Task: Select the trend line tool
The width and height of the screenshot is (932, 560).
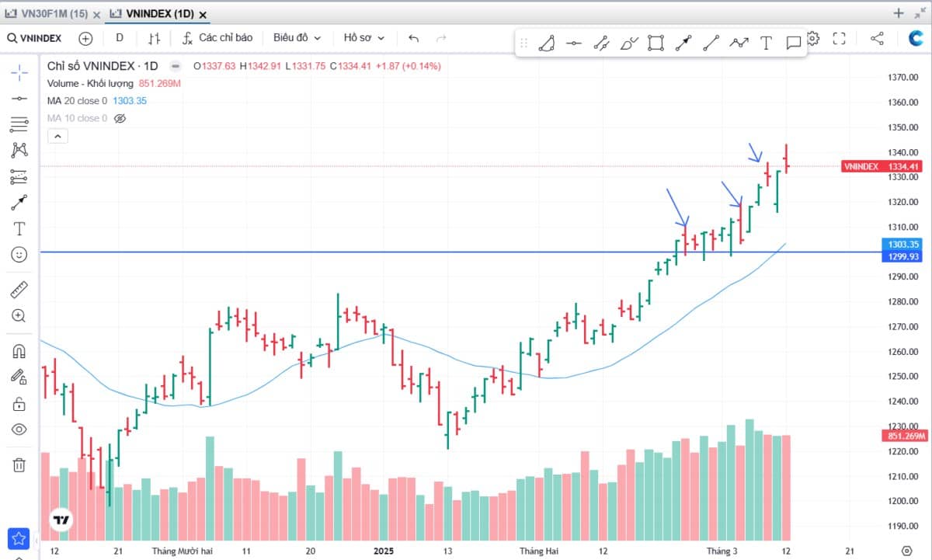Action: [x=711, y=43]
